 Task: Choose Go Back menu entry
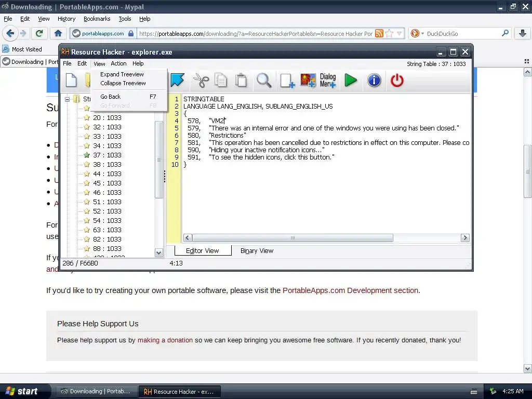(128, 97)
